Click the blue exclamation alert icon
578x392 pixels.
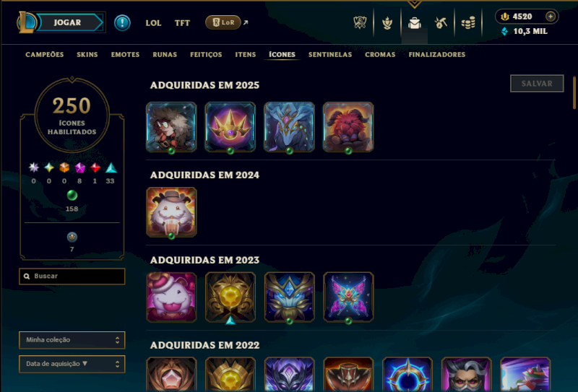pyautogui.click(x=122, y=23)
